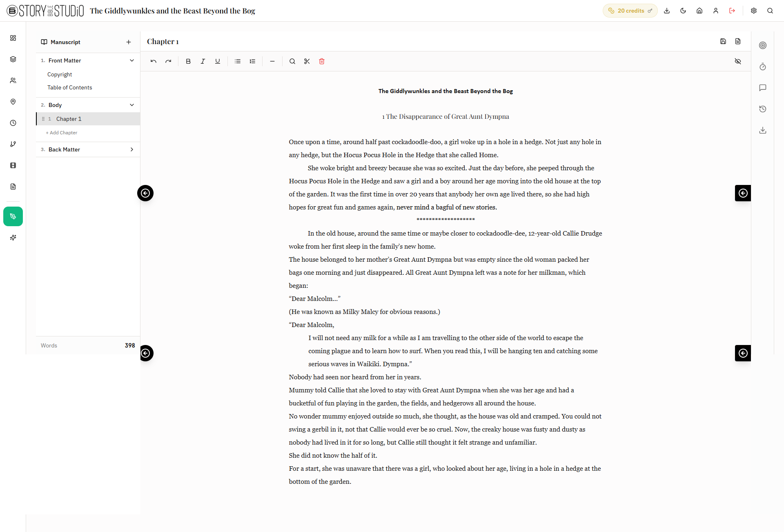Collapse the Body section
The width and height of the screenshot is (784, 532).
(132, 105)
